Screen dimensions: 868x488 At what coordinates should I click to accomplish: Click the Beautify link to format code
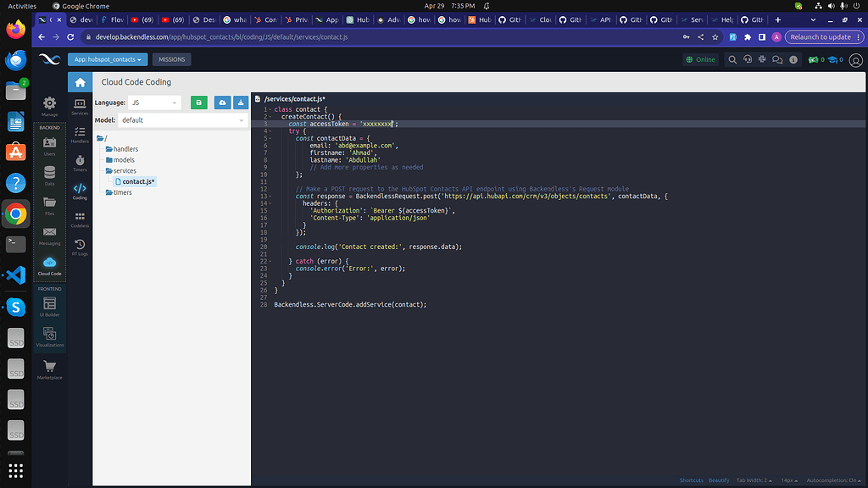click(719, 480)
